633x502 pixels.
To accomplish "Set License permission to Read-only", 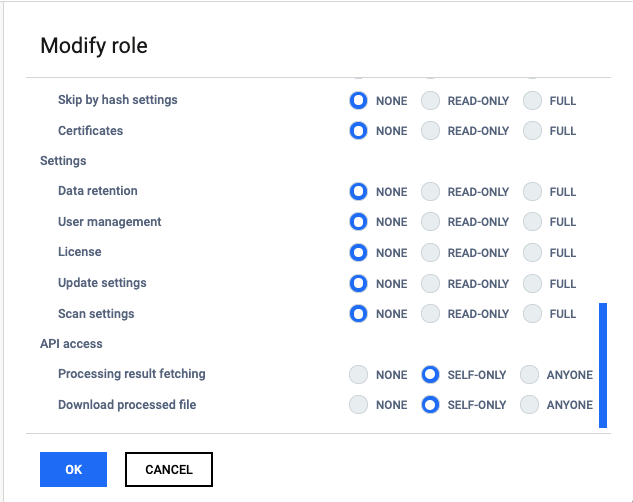I will pos(430,253).
